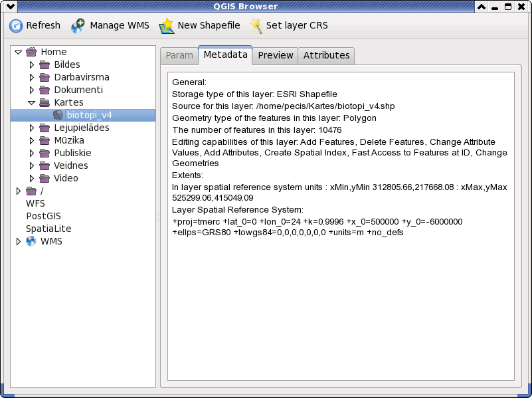Select the Video folder label
Screen dimensions: 532x398
click(x=66, y=178)
